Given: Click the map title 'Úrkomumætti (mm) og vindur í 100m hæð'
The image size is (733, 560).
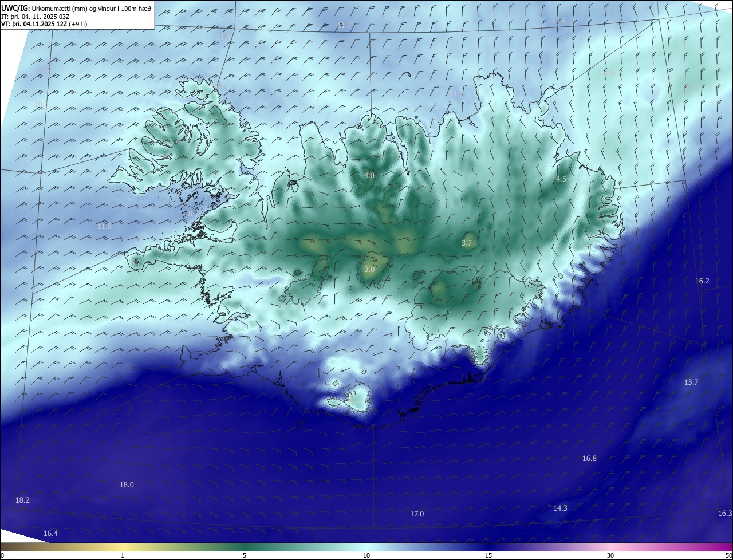Looking at the screenshot, I should (x=92, y=8).
